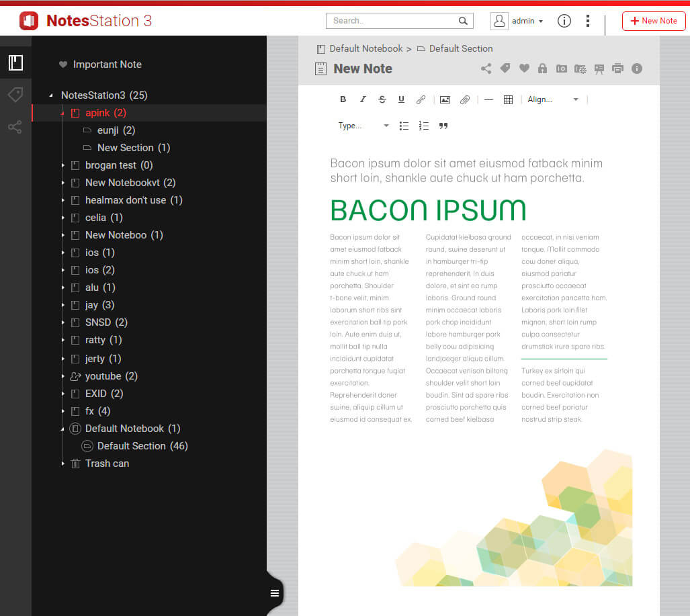Image resolution: width=690 pixels, height=616 pixels.
Task: Open Default Section with 46 notes
Action: [142, 446]
